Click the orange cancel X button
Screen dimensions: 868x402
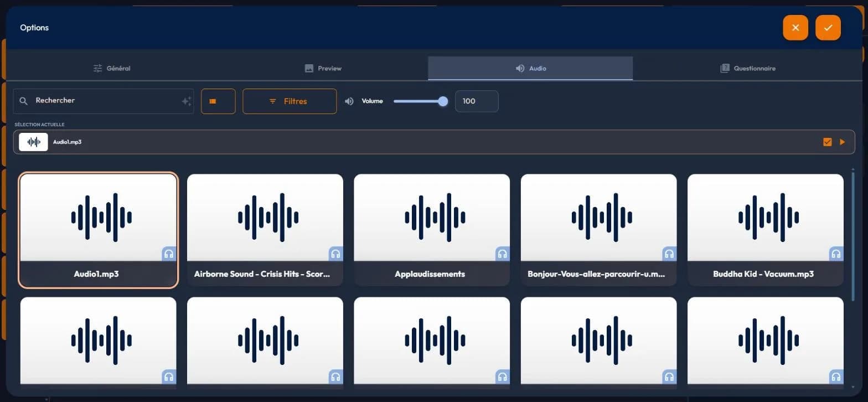click(x=795, y=28)
